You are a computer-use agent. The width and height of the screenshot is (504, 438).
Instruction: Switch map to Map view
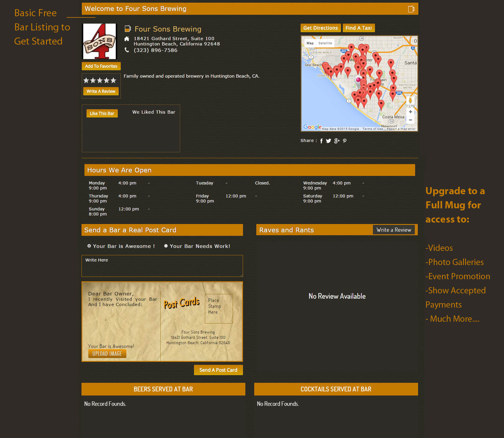pyautogui.click(x=310, y=43)
